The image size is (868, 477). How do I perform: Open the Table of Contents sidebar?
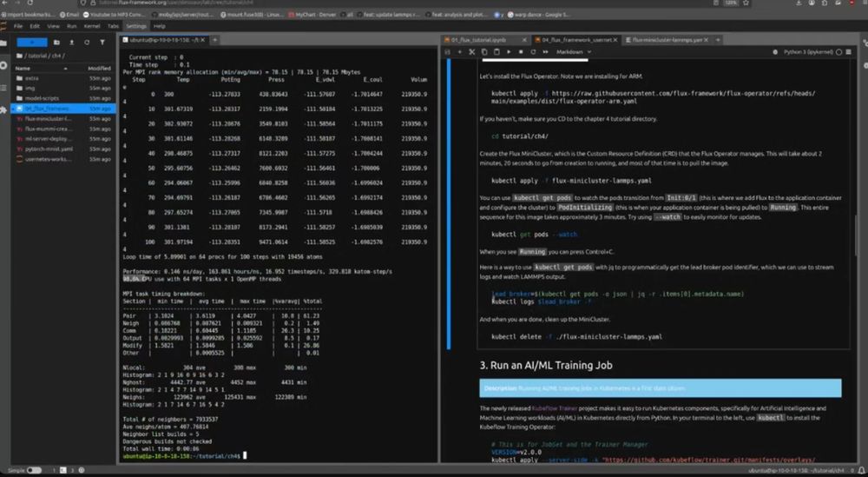tap(3, 88)
